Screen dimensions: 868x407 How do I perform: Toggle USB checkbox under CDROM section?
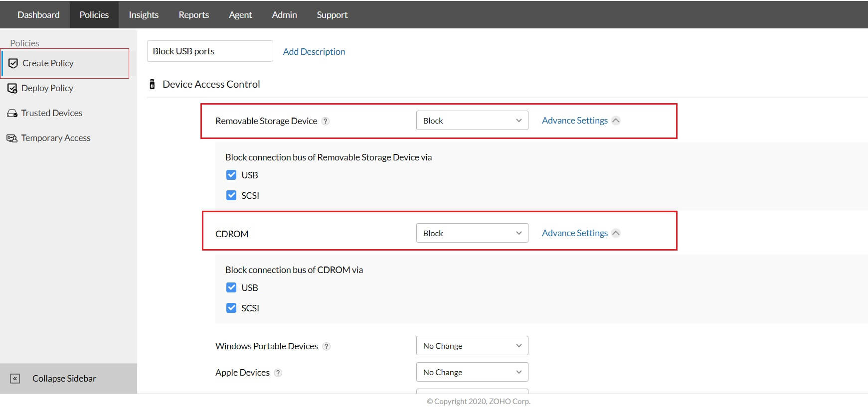click(x=231, y=287)
